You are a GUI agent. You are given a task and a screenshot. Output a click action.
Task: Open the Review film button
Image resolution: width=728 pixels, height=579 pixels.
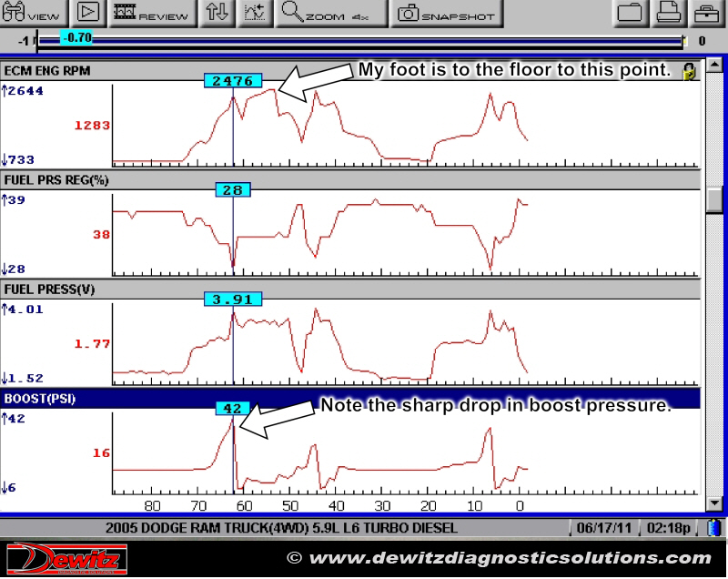[x=152, y=13]
